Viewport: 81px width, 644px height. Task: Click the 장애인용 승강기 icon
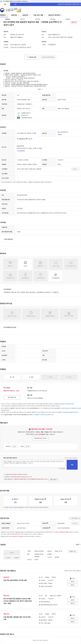31,314
